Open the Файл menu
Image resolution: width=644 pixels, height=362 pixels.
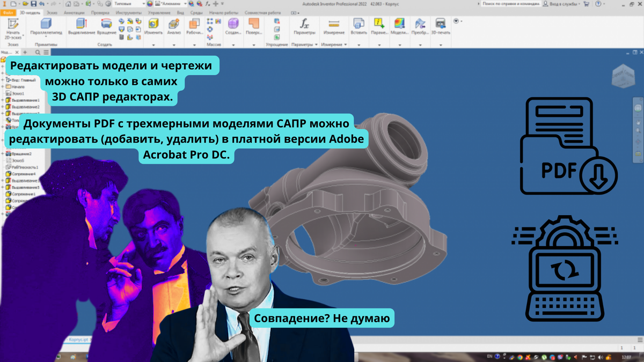point(8,12)
